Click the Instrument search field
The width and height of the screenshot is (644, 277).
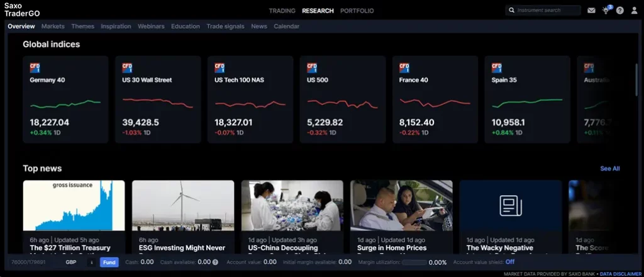point(543,10)
